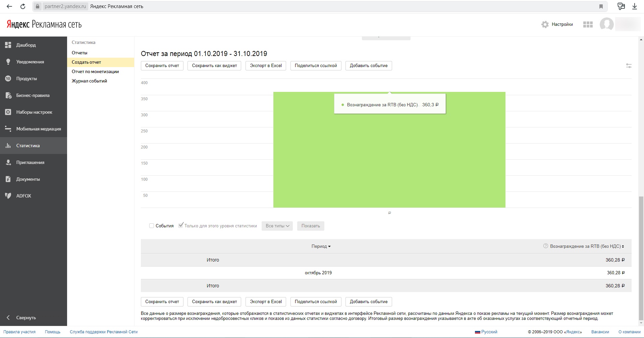The width and height of the screenshot is (644, 338).
Task: Click the ADFOX icon in sidebar
Action: [x=8, y=196]
